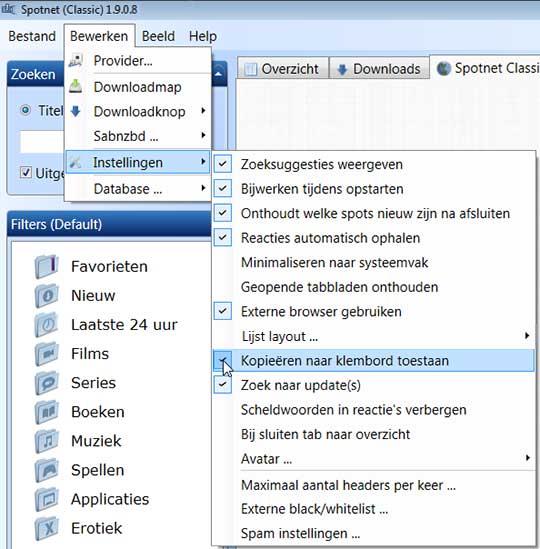Select the Erotiek X folder icon
The height and width of the screenshot is (549, 540).
click(47, 528)
